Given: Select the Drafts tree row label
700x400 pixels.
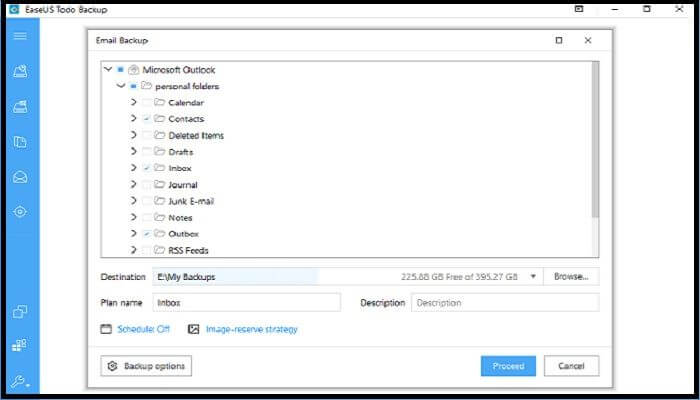Looking at the screenshot, I should coord(181,152).
